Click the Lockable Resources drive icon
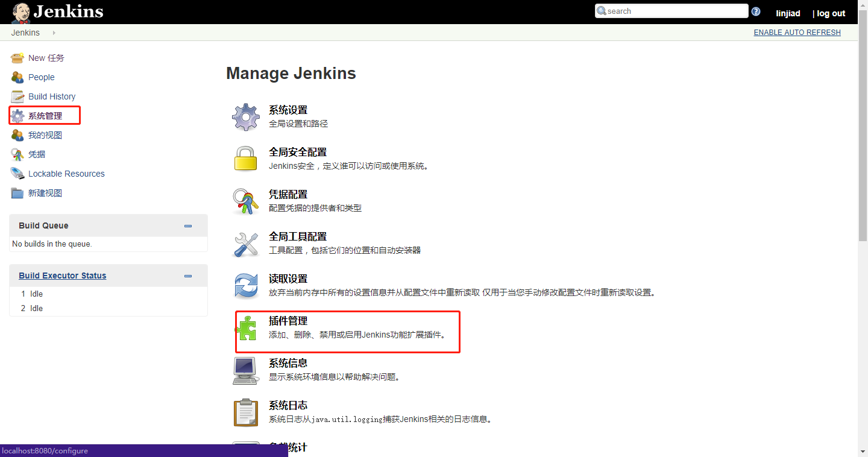This screenshot has width=868, height=457. 17,174
